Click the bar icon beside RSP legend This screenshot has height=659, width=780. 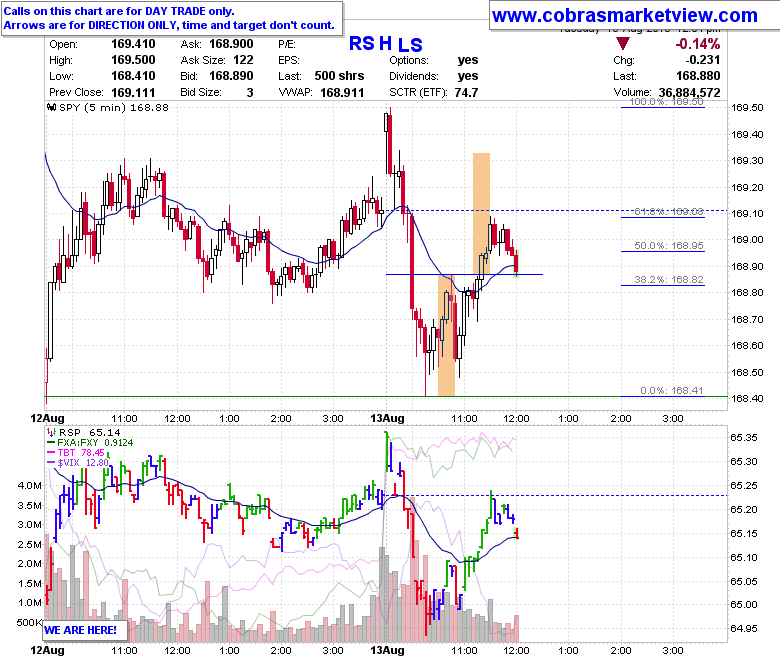(52, 432)
